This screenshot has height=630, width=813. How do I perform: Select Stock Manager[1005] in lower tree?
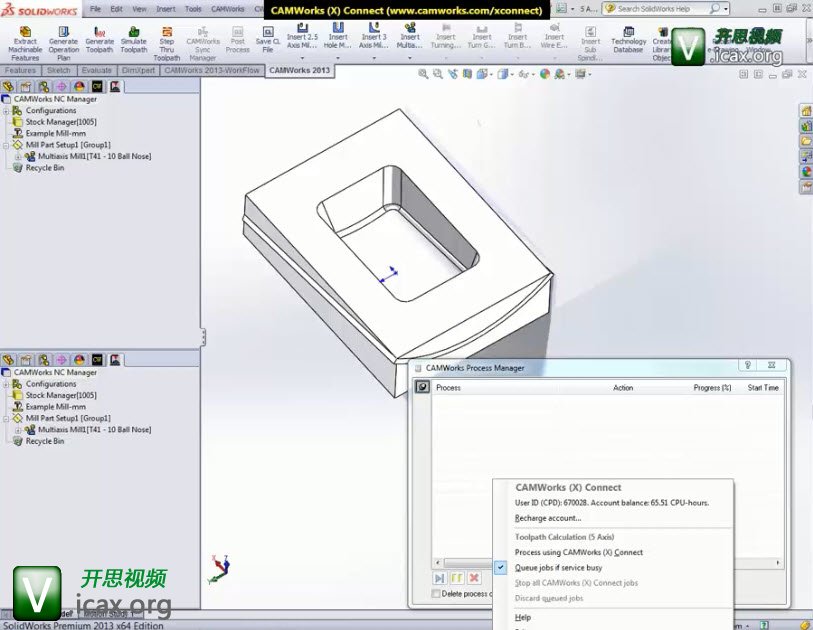coord(61,395)
